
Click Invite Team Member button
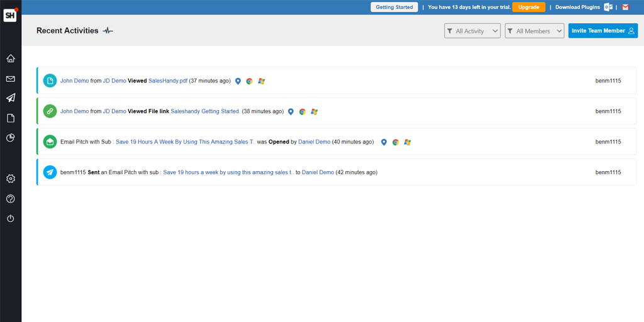pos(603,31)
